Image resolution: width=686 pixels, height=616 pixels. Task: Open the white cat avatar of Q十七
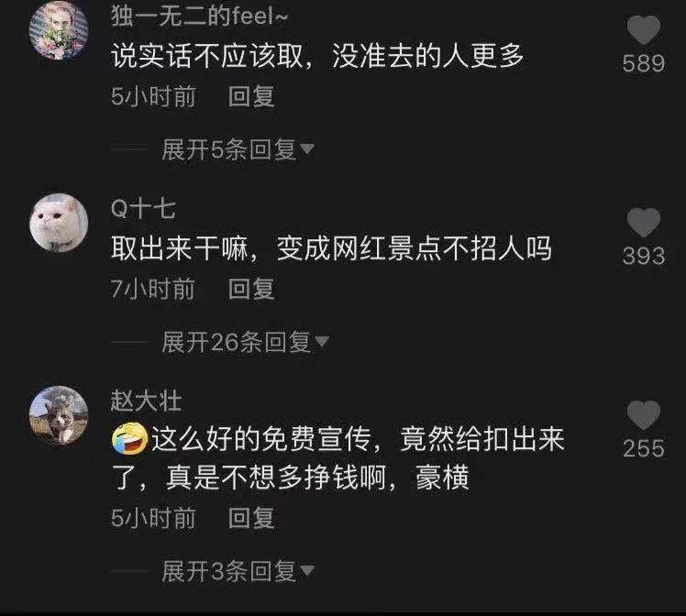click(x=59, y=223)
